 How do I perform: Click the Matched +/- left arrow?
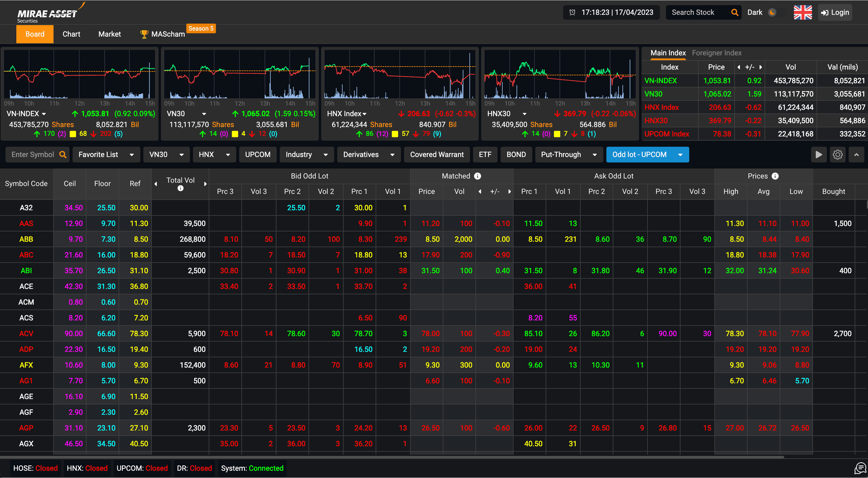(x=480, y=192)
